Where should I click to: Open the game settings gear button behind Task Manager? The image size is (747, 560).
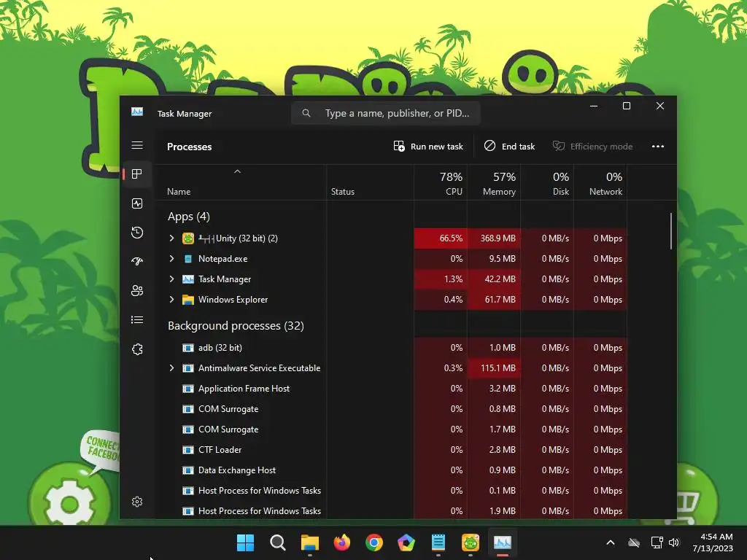[x=69, y=504]
